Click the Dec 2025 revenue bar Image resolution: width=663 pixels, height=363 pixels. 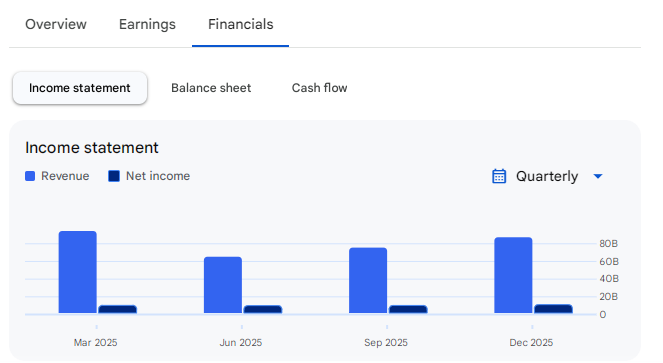point(513,275)
